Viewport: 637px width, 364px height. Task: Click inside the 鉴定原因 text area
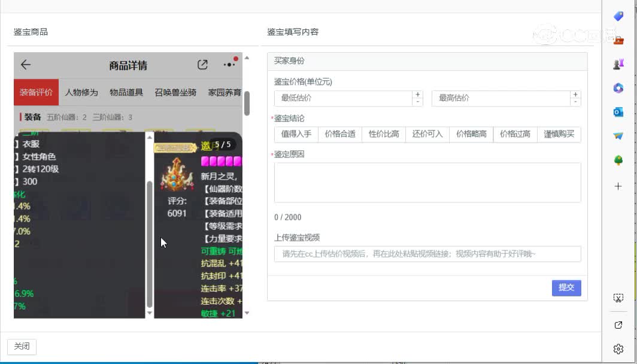tap(427, 181)
